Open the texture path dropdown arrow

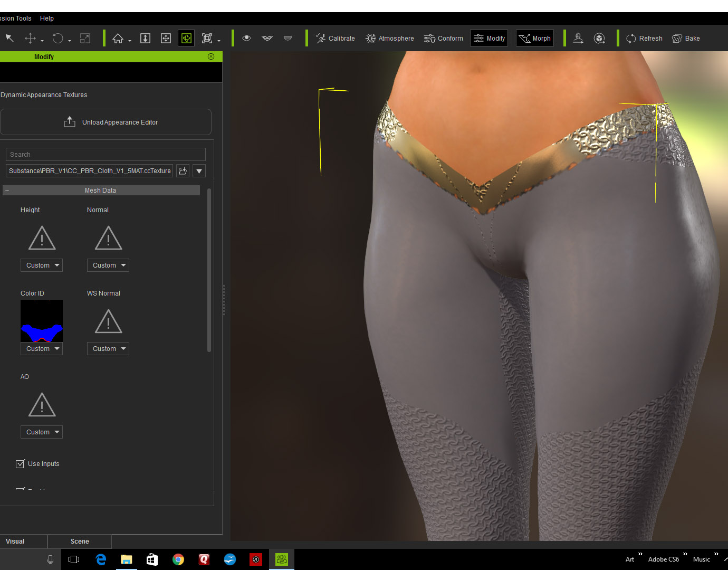click(x=199, y=171)
